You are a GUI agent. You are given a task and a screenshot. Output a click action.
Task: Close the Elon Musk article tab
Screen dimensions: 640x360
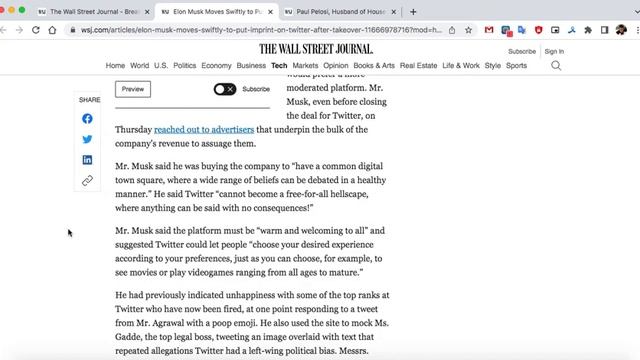coord(270,12)
